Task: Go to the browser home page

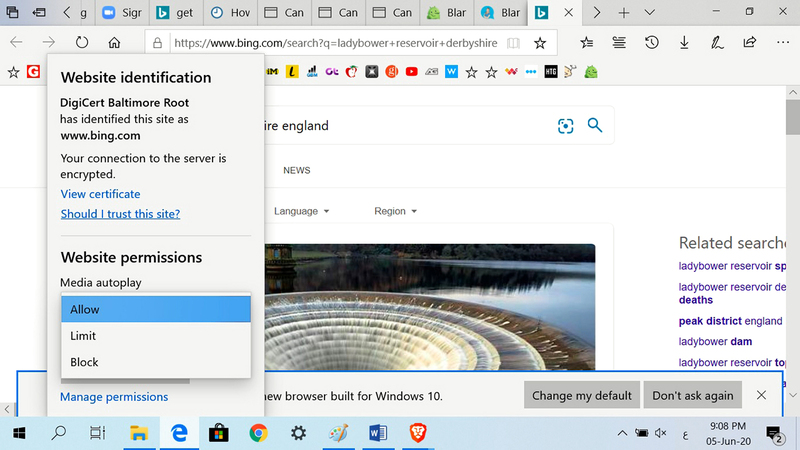Action: pos(114,44)
